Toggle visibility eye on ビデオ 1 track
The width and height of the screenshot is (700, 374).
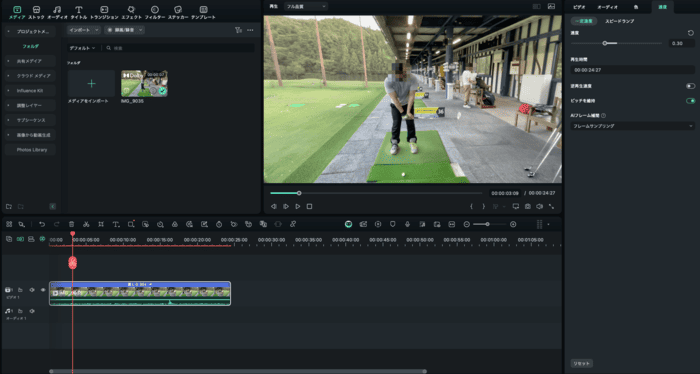click(x=43, y=290)
